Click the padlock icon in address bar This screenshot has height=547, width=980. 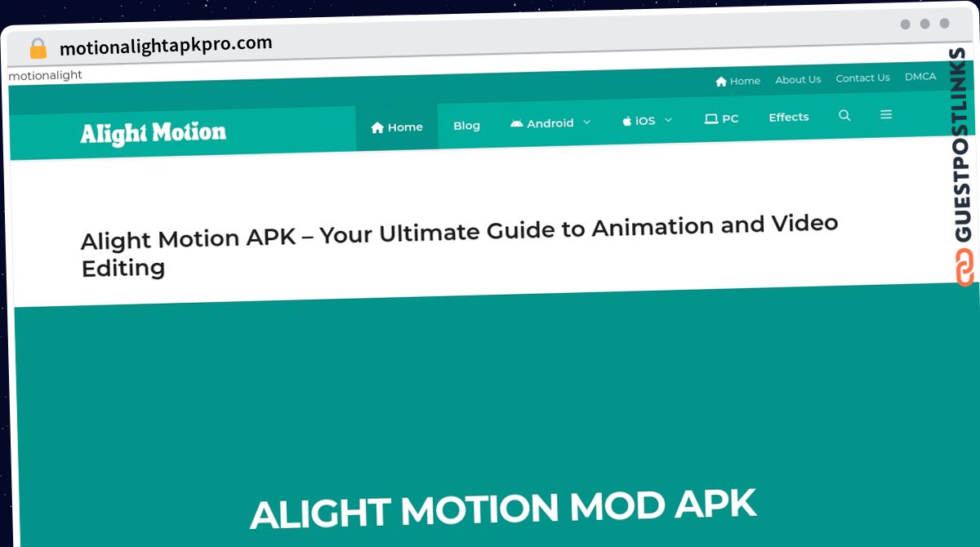(x=38, y=49)
